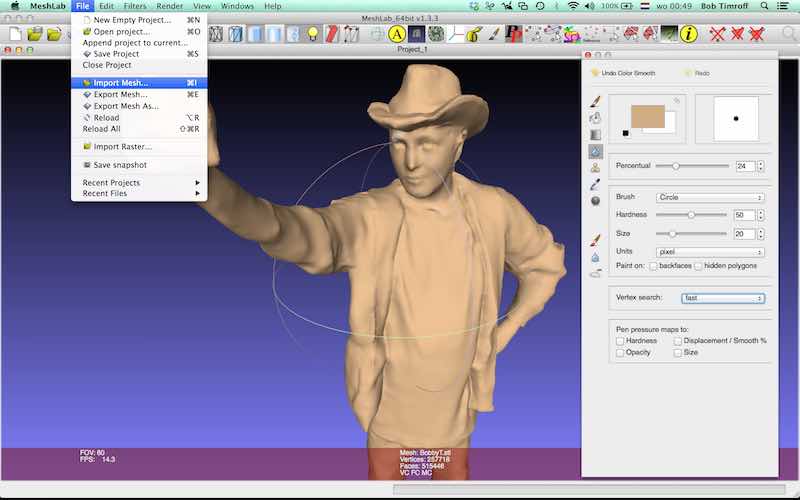Select the clone stamp tool
800x500 pixels.
(595, 168)
